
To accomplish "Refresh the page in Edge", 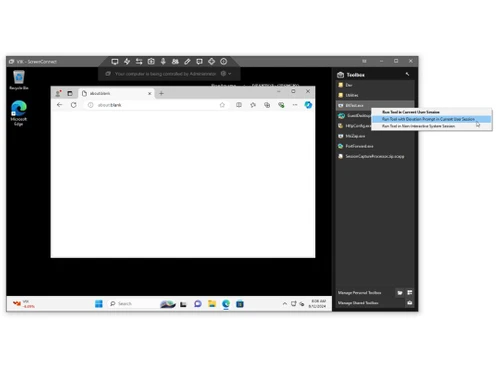I will 74,105.
